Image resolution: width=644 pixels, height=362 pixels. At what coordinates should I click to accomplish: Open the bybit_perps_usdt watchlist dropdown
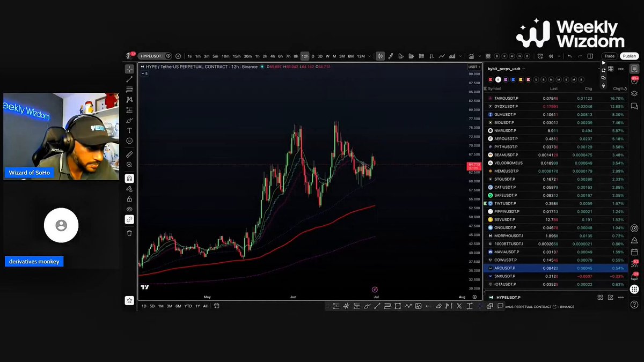tap(506, 69)
